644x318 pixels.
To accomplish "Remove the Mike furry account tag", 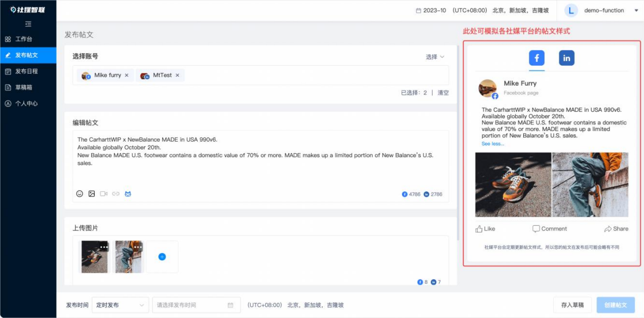I will point(127,75).
